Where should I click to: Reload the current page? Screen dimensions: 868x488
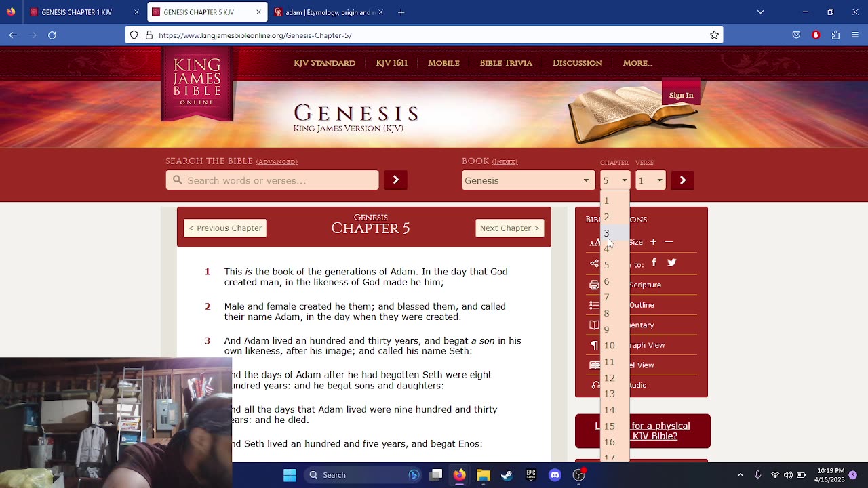[52, 35]
